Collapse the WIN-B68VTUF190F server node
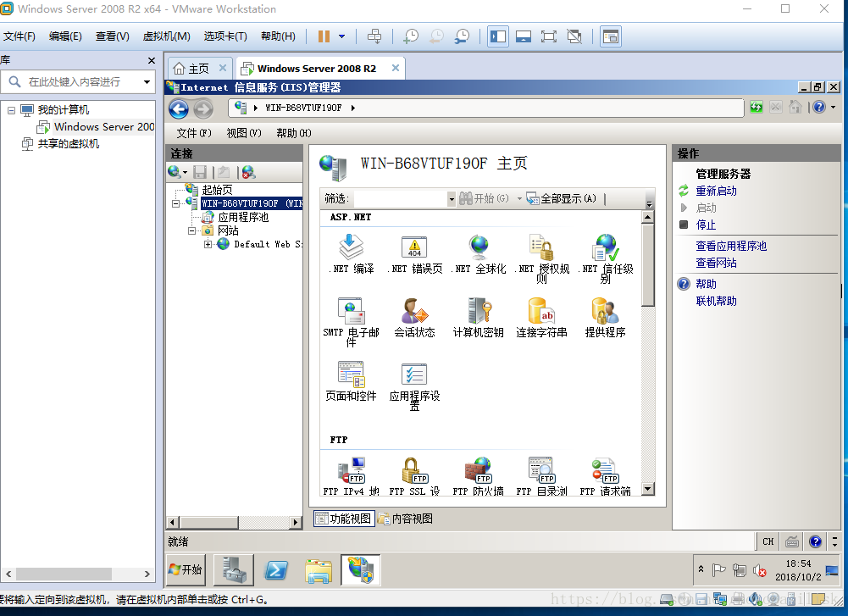848x616 pixels. (175, 204)
